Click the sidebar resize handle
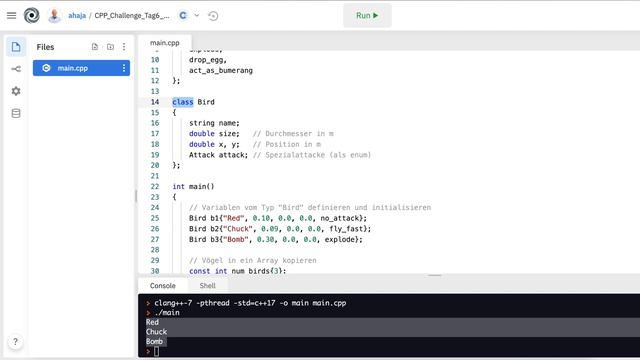The height and width of the screenshot is (360, 640). click(136, 196)
